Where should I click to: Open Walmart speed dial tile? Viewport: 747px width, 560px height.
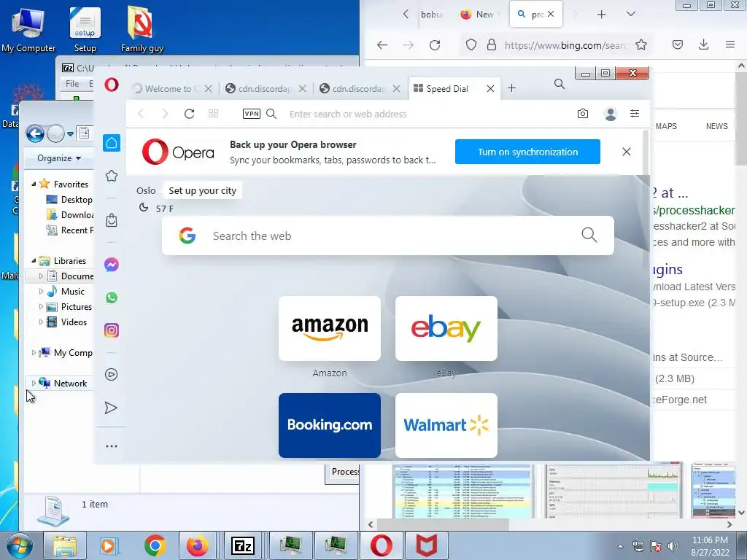446,425
